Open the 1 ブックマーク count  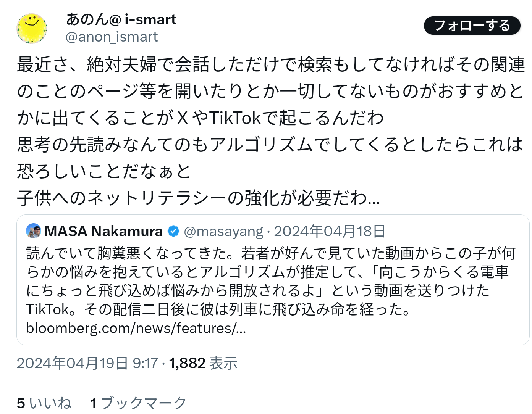coord(138,403)
